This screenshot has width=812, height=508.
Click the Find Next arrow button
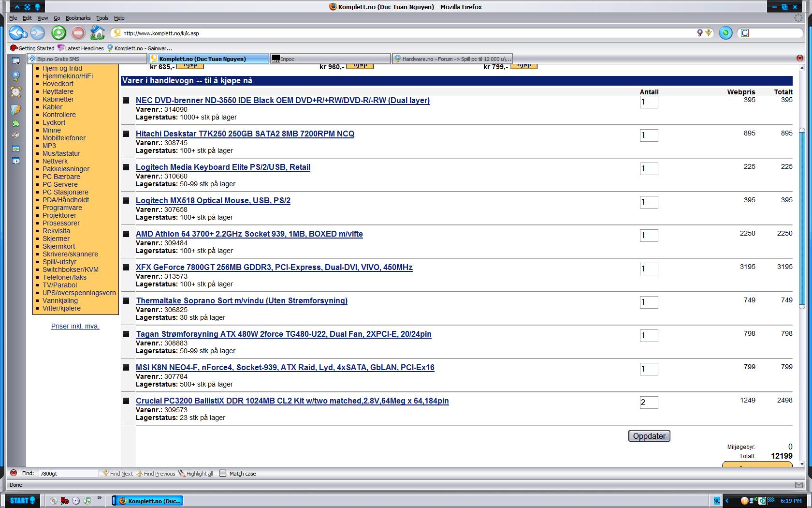[117, 474]
